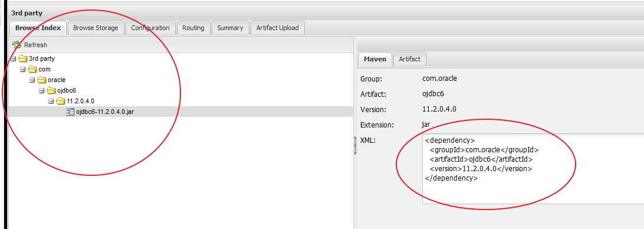This screenshot has height=229, width=644.
Task: Select the oracle folder label
Action: [x=57, y=80]
